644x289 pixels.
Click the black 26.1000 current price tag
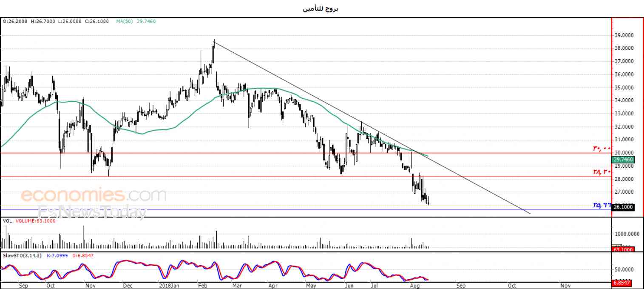pos(624,207)
